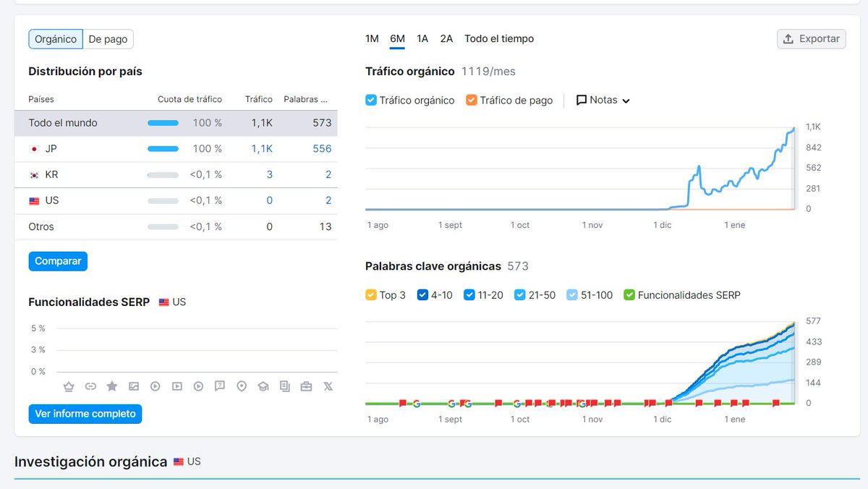The image size is (868, 489).
Task: Select the Todo el mundo row label
Action: 63,123
